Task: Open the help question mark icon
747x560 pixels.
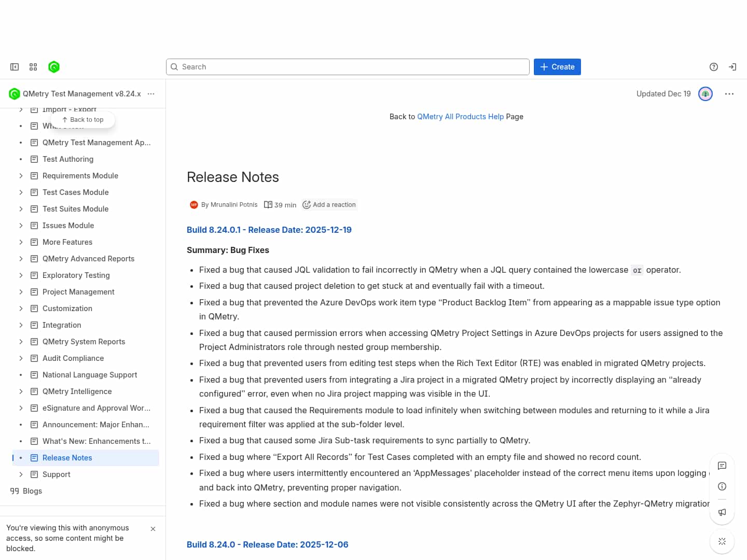Action: pos(714,67)
